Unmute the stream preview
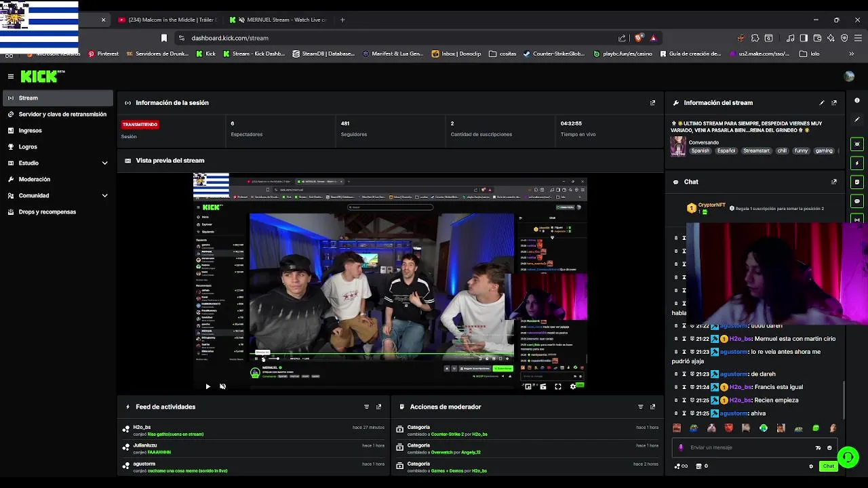This screenshot has height=488, width=868. [222, 386]
